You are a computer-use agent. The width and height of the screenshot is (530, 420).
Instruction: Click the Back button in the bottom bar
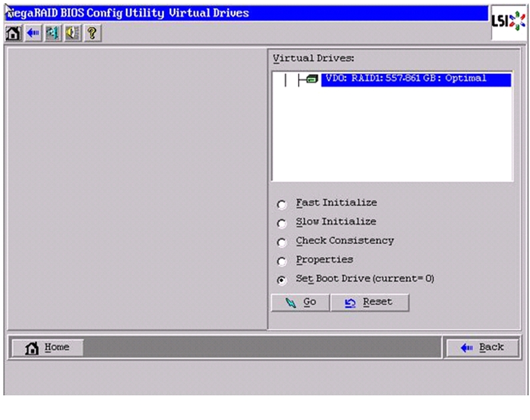click(482, 347)
